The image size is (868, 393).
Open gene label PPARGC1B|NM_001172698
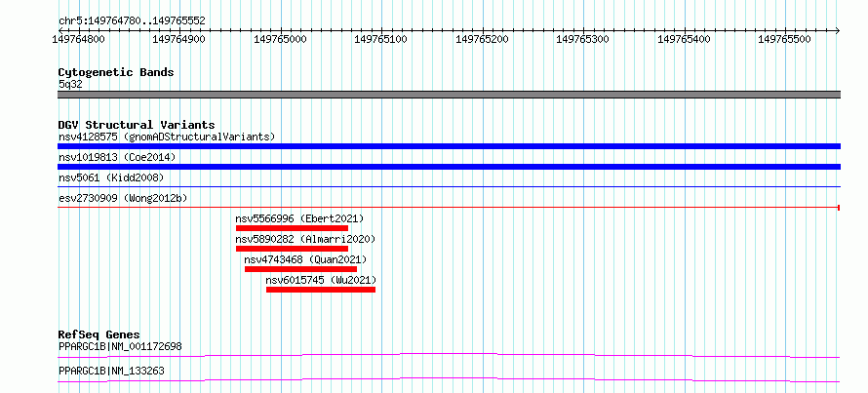tap(120, 346)
